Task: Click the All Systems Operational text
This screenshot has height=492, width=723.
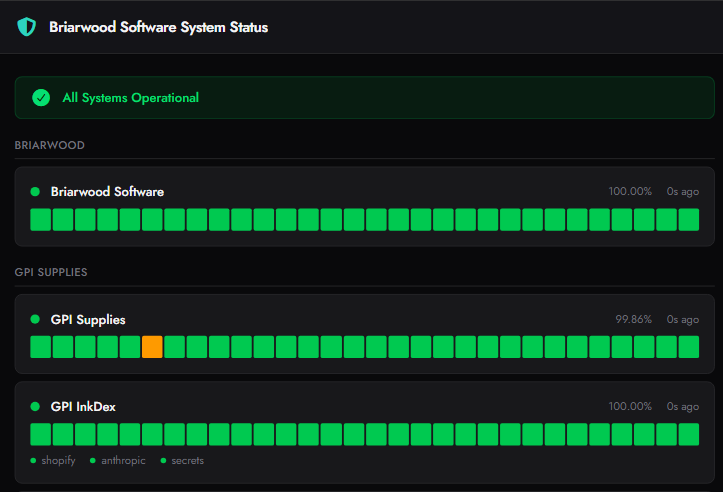Action: coord(130,98)
